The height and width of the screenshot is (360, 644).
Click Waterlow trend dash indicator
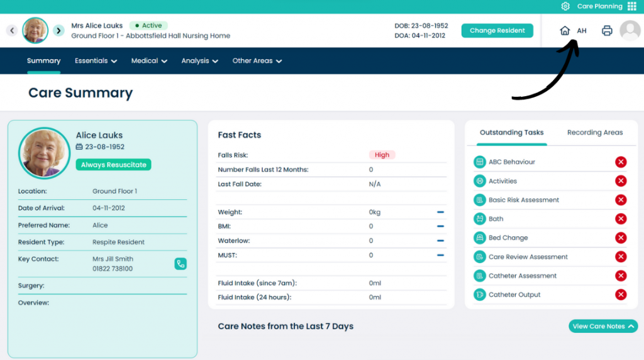tap(440, 241)
